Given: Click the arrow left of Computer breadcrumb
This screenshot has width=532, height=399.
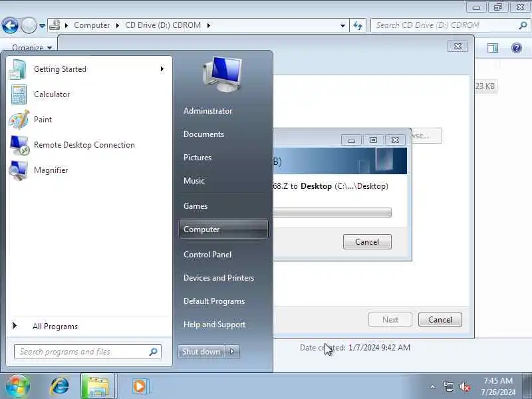Looking at the screenshot, I should pyautogui.click(x=66, y=25).
